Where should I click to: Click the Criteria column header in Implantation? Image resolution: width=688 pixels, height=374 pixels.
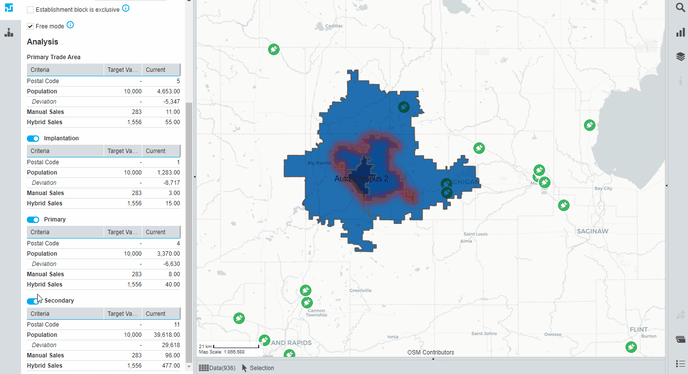[x=65, y=151]
